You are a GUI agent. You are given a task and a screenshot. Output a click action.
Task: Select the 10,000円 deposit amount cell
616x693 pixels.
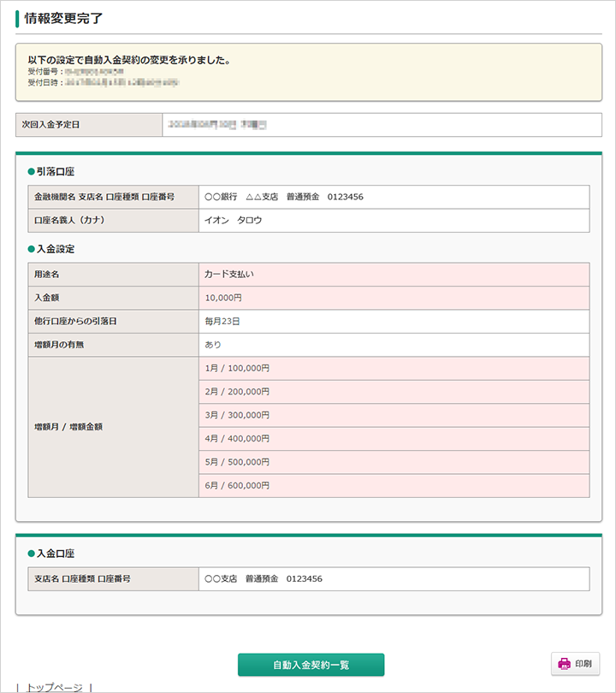click(x=223, y=298)
